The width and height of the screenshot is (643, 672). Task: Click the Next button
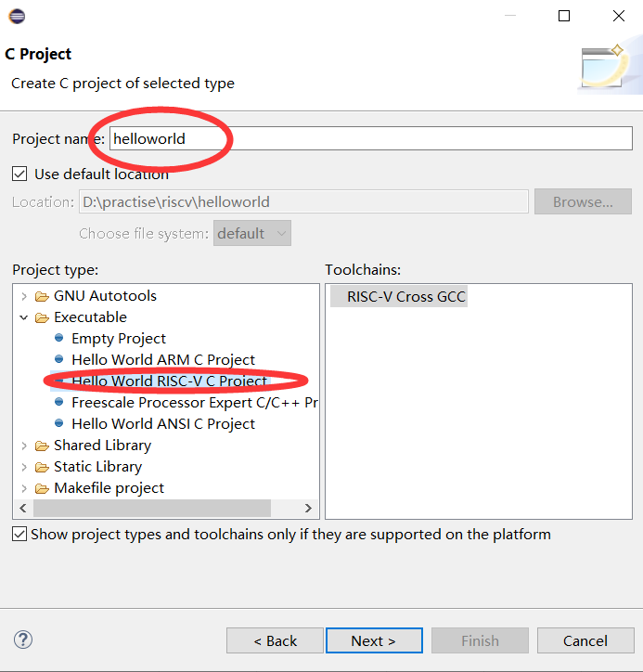pos(374,640)
